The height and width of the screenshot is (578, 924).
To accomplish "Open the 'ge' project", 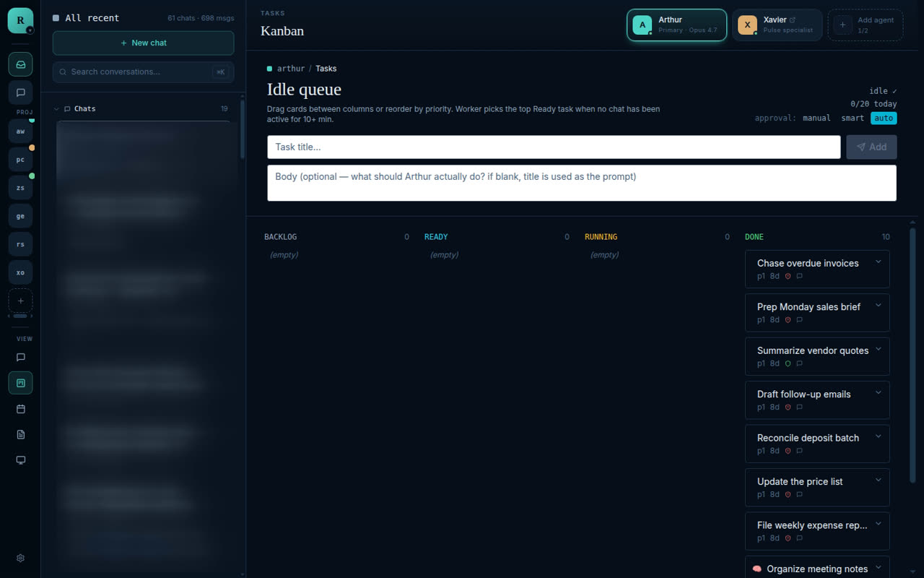I will coord(20,216).
